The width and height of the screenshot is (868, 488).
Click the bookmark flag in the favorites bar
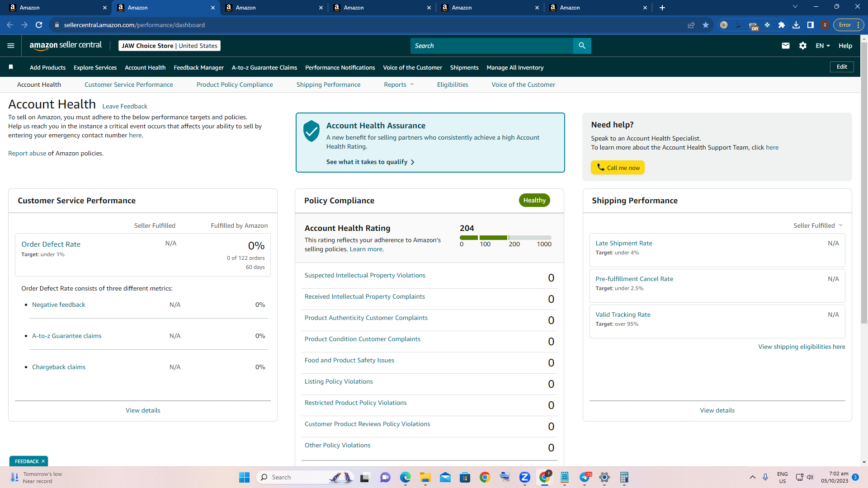(x=11, y=67)
